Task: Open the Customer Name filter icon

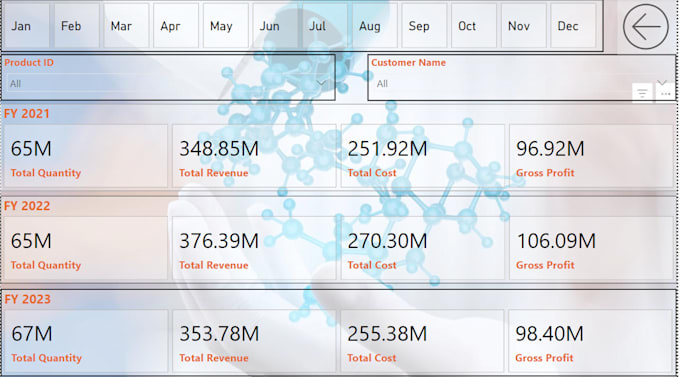Action: [642, 92]
